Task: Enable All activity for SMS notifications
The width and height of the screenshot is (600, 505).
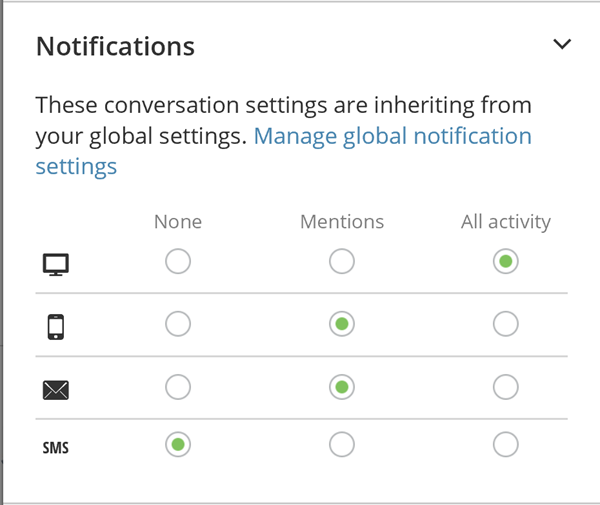Action: pyautogui.click(x=506, y=445)
